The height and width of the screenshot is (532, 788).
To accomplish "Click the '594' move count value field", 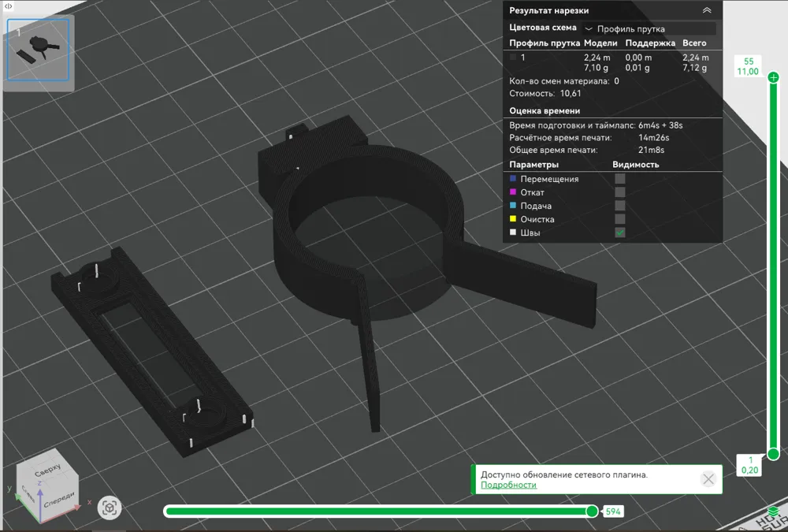I will pos(612,511).
